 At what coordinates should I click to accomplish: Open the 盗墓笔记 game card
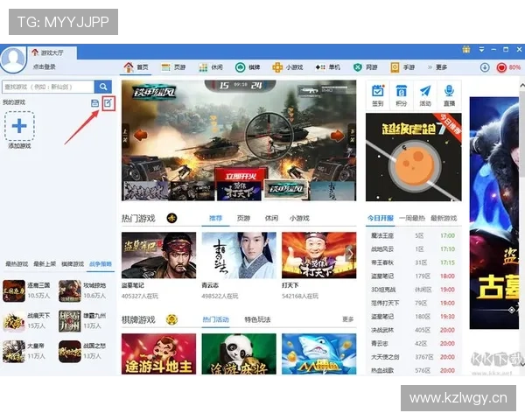158,255
